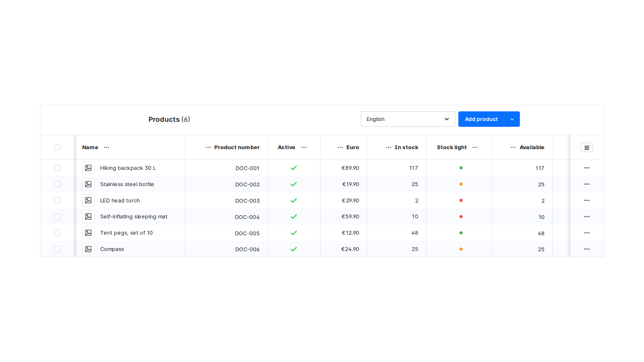Click the image placeholder for Tent pegs

click(88, 233)
